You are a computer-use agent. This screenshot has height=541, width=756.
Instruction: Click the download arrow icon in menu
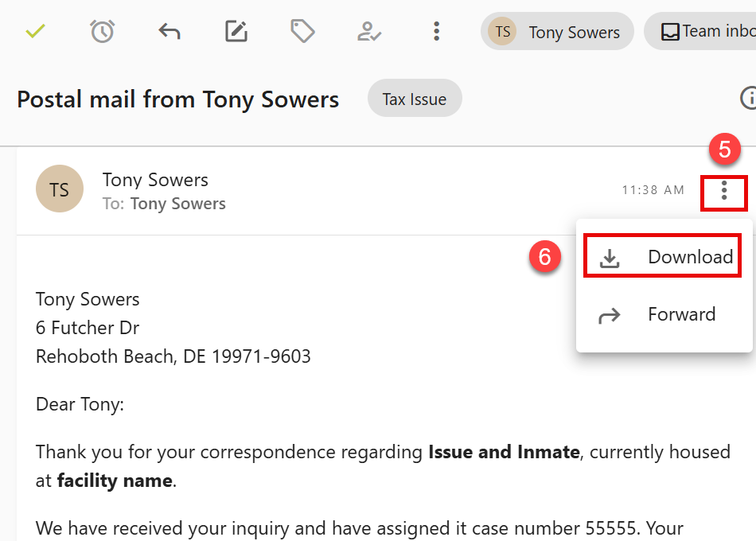pyautogui.click(x=610, y=258)
